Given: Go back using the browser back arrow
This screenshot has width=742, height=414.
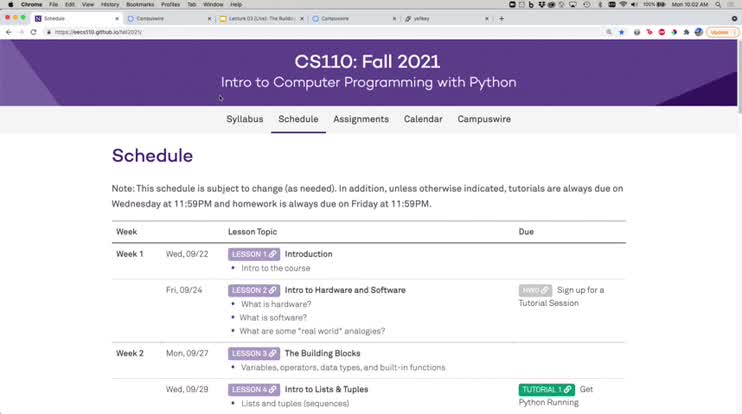Looking at the screenshot, I should point(9,32).
